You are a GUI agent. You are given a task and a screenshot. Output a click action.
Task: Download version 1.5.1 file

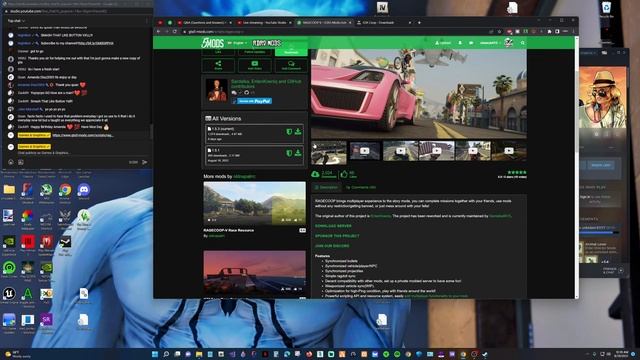click(x=298, y=153)
